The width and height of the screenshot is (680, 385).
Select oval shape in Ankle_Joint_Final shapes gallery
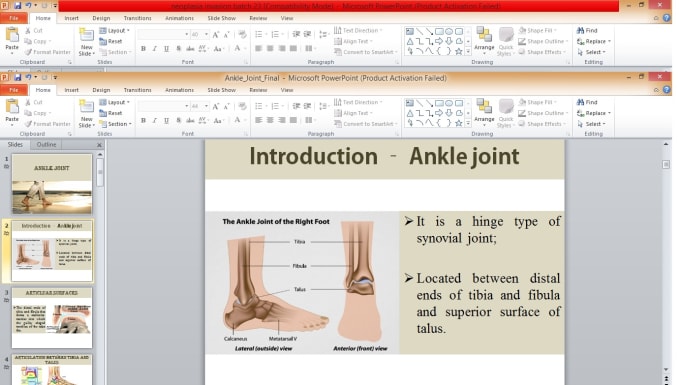tap(449, 103)
